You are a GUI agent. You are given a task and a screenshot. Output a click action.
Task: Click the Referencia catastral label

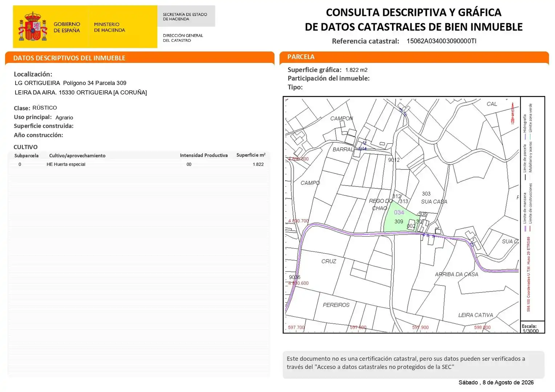tap(365, 41)
